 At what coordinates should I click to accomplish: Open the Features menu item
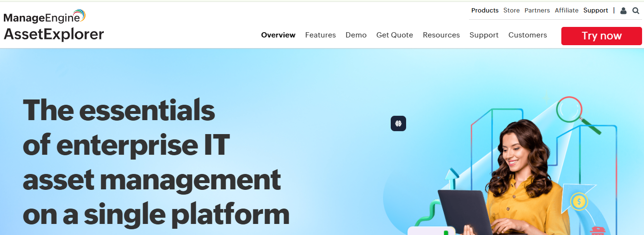(x=321, y=35)
